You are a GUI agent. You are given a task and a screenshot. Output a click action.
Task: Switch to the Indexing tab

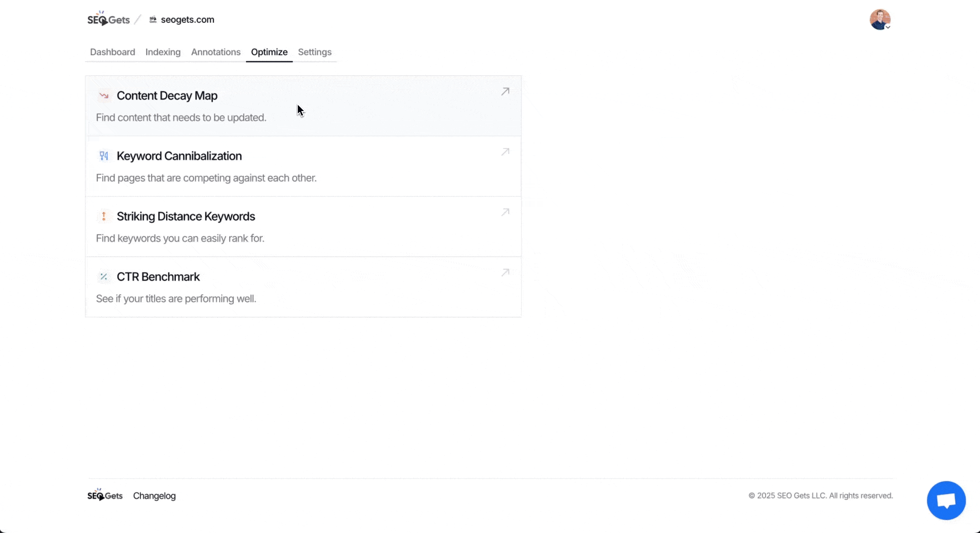(x=163, y=52)
